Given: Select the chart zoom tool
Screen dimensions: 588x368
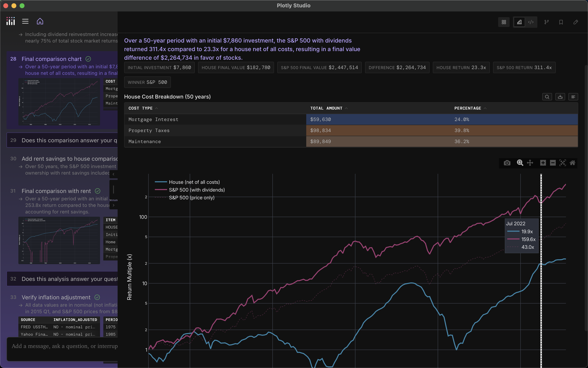Looking at the screenshot, I should pos(520,163).
